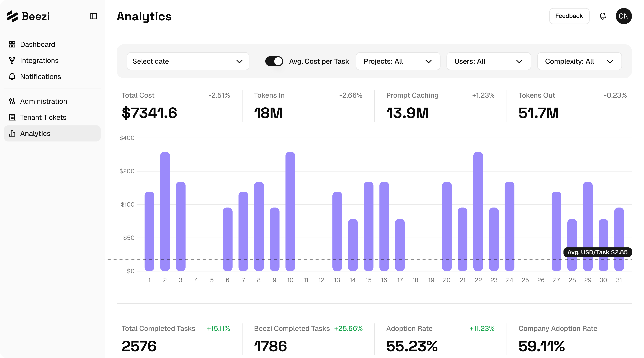
Task: Open the Select date dropdown
Action: pyautogui.click(x=188, y=61)
